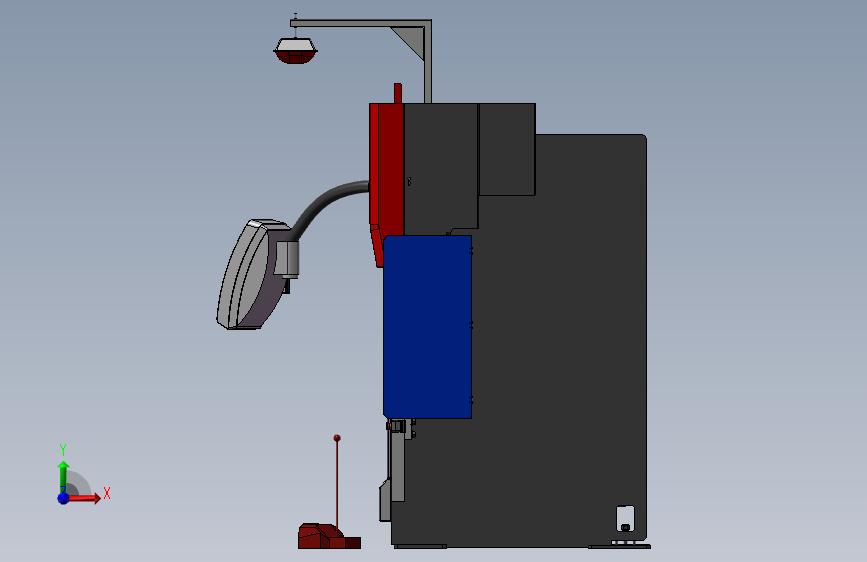Select the horizontal lamp support arm
The image size is (867, 562).
pyautogui.click(x=361, y=23)
